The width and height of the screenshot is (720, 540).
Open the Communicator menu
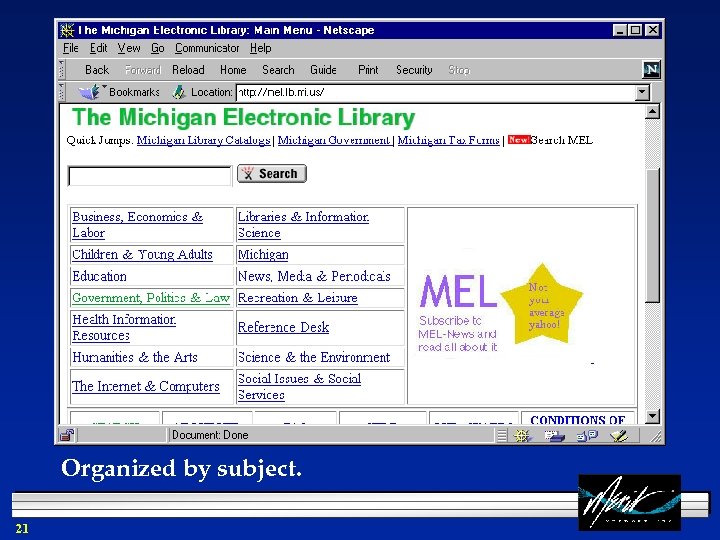[207, 48]
